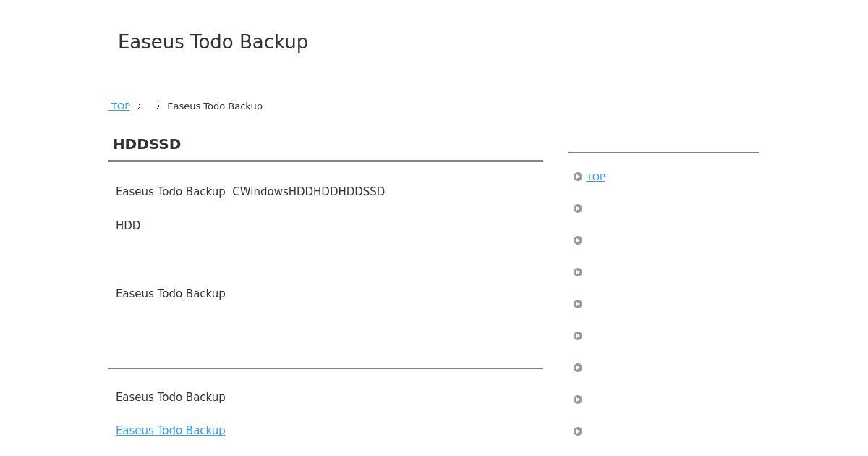Click the standalone HDD text line

(128, 226)
